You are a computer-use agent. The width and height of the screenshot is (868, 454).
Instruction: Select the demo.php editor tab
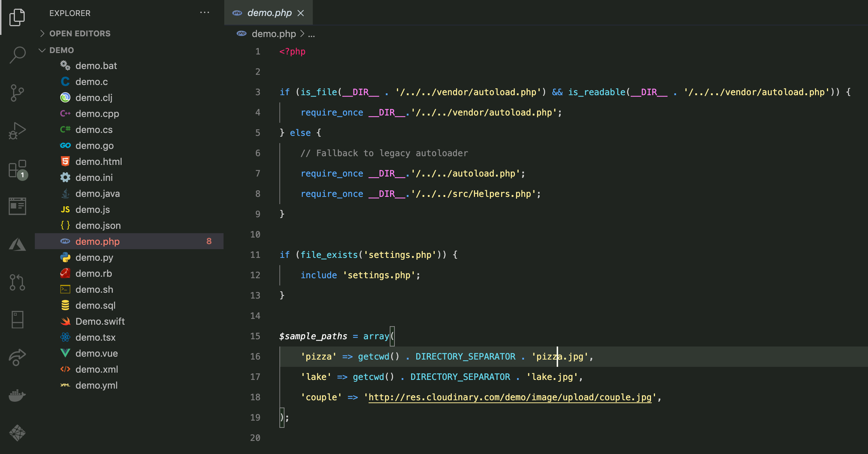(269, 13)
